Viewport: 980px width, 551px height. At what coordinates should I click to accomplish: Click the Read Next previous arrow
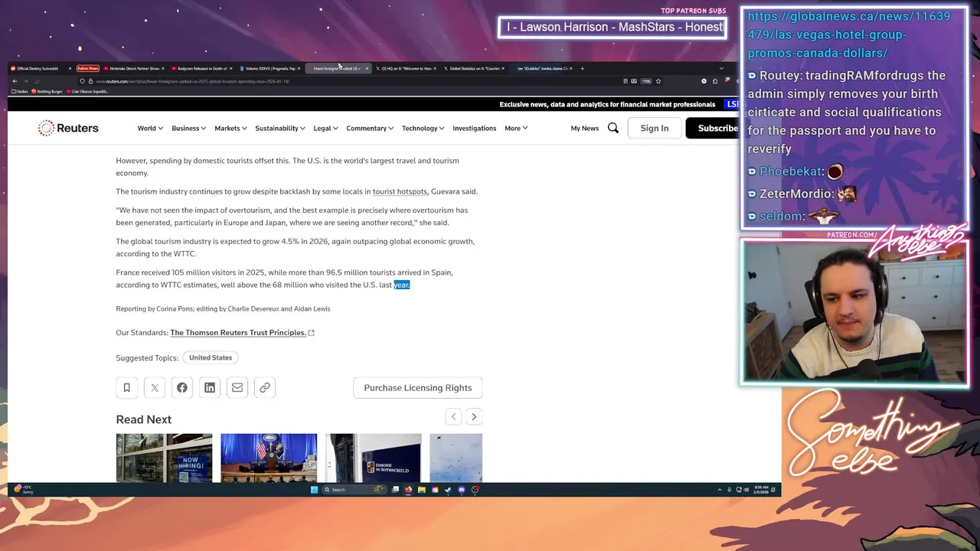pos(453,417)
